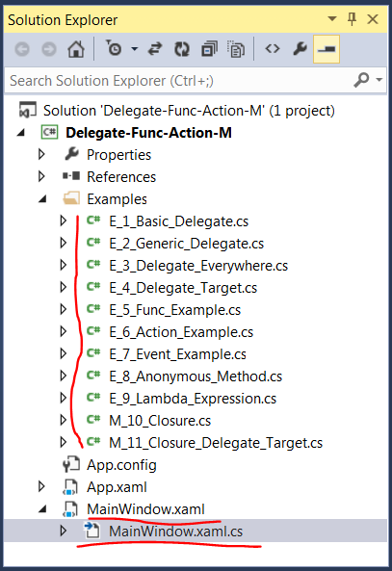This screenshot has height=571, width=392.
Task: Click the Home toolbar icon
Action: click(x=76, y=49)
